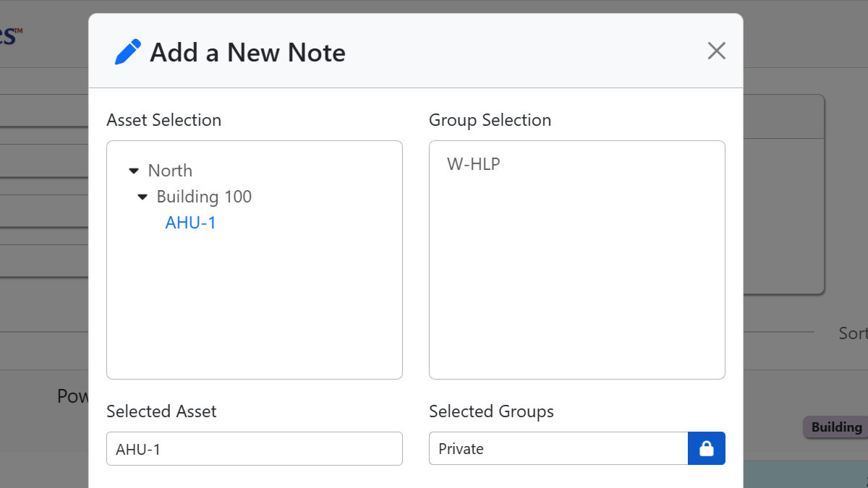Click the Selected Asset label above the input
868x488 pixels.
pyautogui.click(x=161, y=411)
